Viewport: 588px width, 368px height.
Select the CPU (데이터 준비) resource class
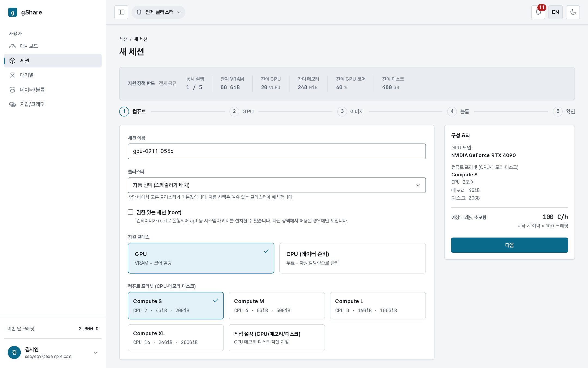[x=353, y=258]
